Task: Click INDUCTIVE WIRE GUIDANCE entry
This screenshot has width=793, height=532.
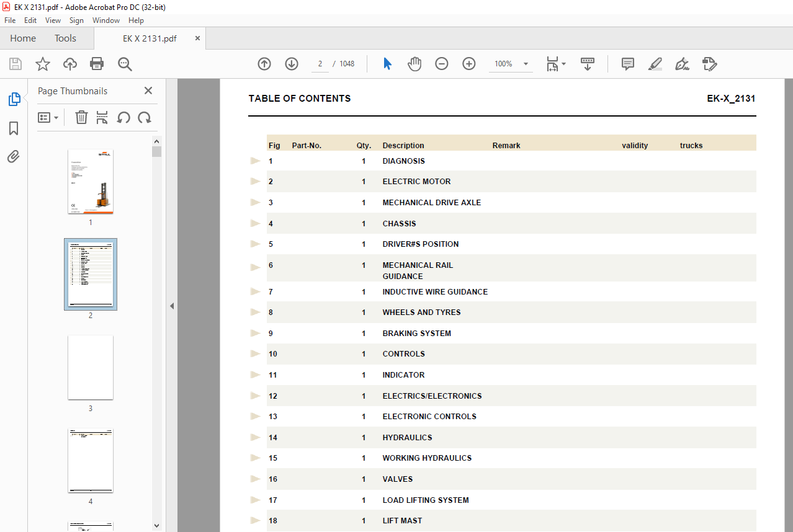Action: (x=435, y=291)
